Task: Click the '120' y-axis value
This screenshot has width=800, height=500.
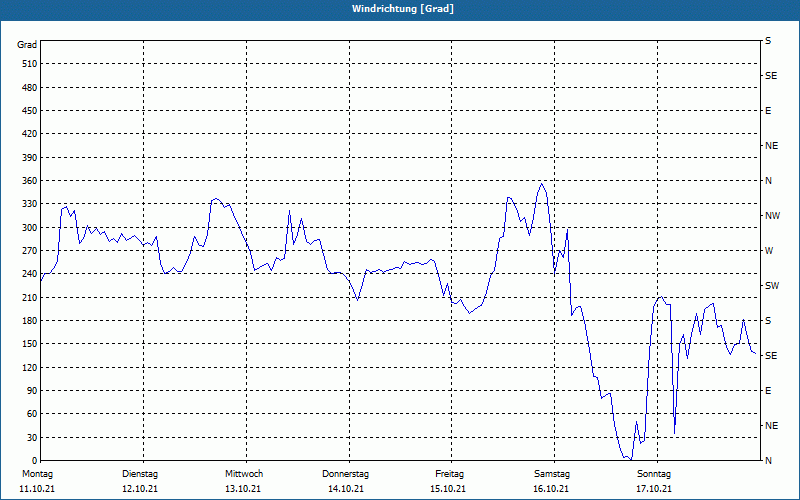Action: click(30, 367)
